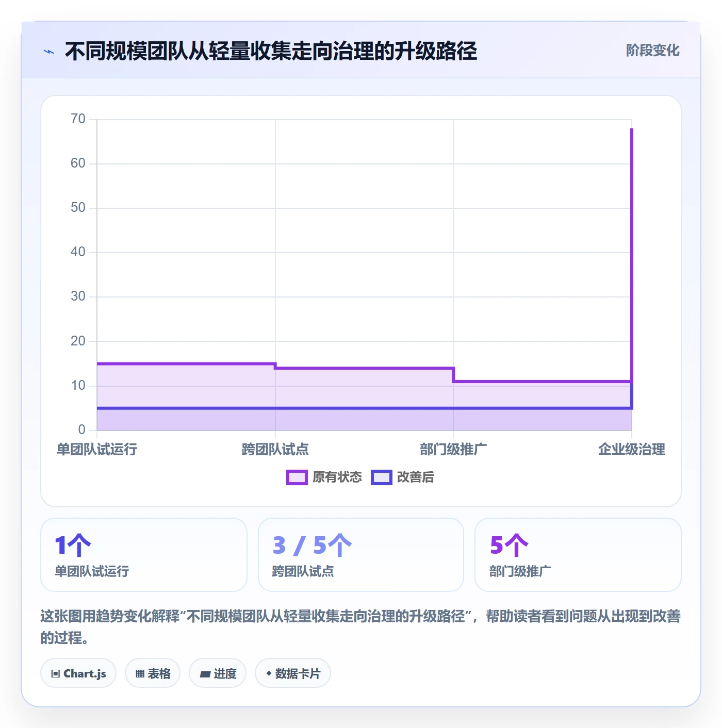Toggle the 改善后 legend swatch
Image resolution: width=722 pixels, height=728 pixels.
(x=381, y=477)
